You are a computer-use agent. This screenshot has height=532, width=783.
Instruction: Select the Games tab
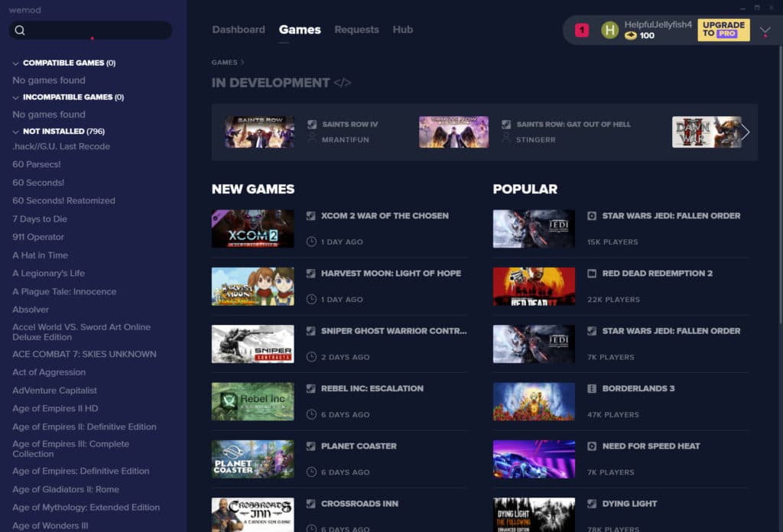pyautogui.click(x=300, y=30)
